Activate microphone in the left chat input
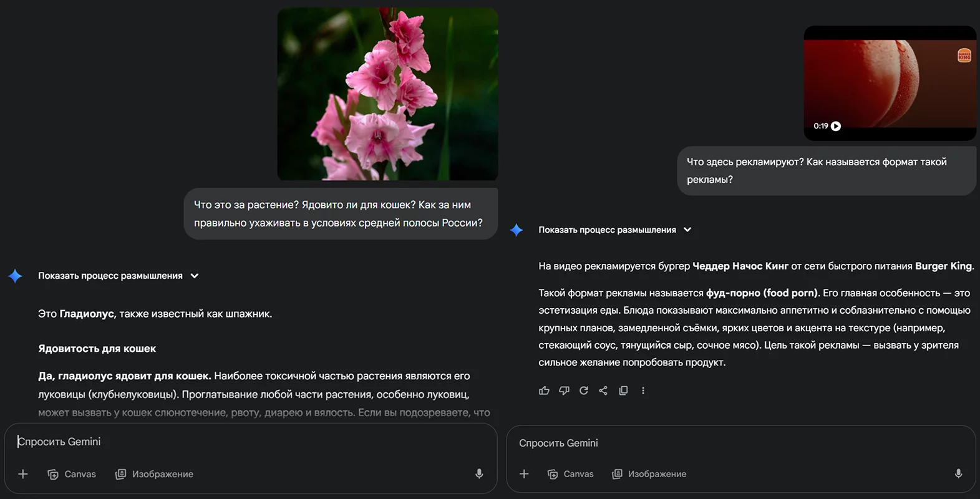The width and height of the screenshot is (980, 499). [x=479, y=474]
